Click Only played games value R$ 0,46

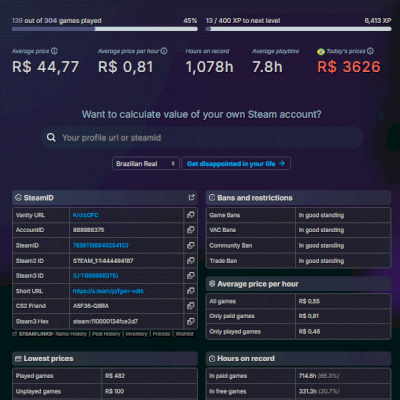pos(309,332)
